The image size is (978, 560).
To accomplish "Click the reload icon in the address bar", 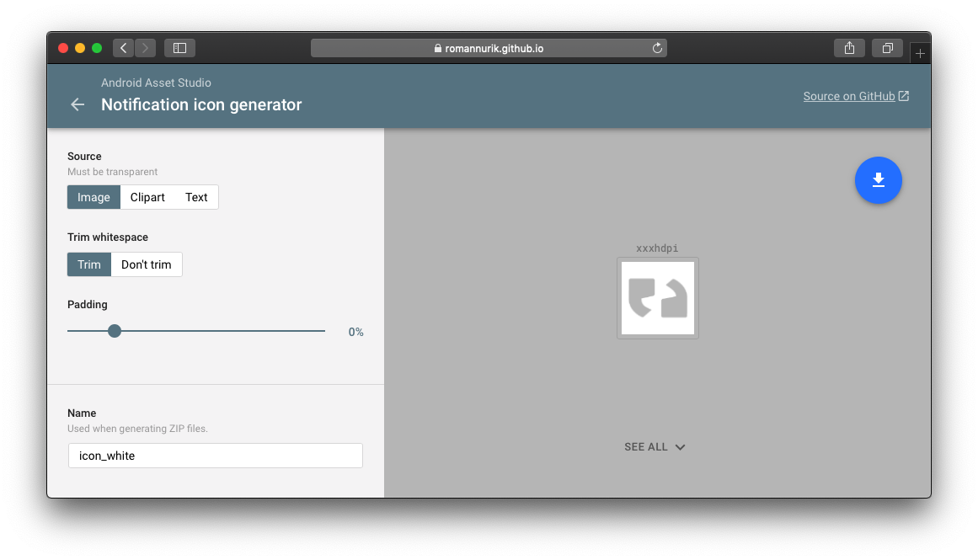I will pos(657,48).
